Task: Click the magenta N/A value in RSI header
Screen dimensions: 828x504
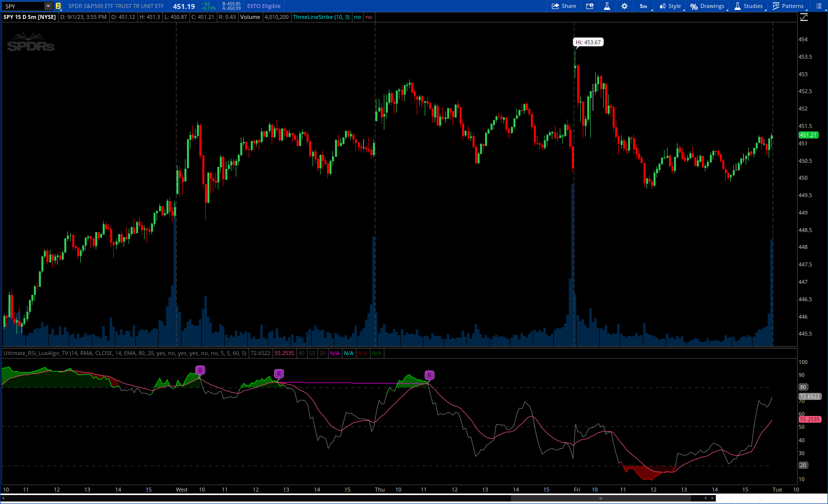Action: click(x=334, y=353)
